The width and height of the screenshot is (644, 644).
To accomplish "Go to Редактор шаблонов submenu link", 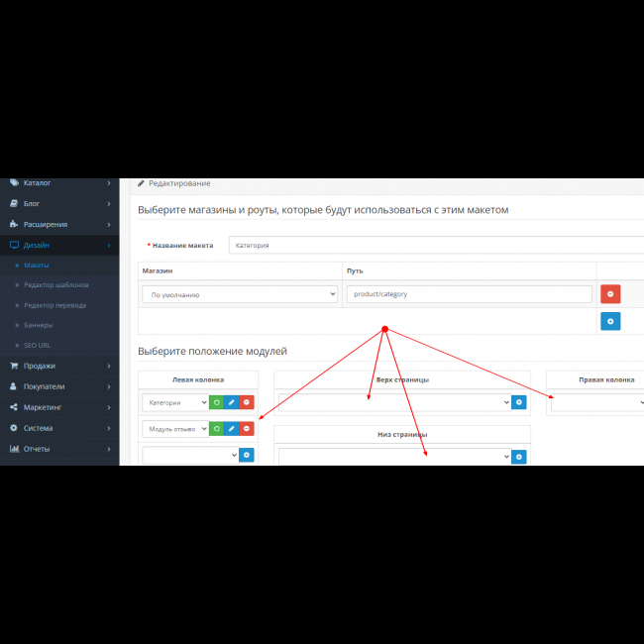I will pos(55,285).
